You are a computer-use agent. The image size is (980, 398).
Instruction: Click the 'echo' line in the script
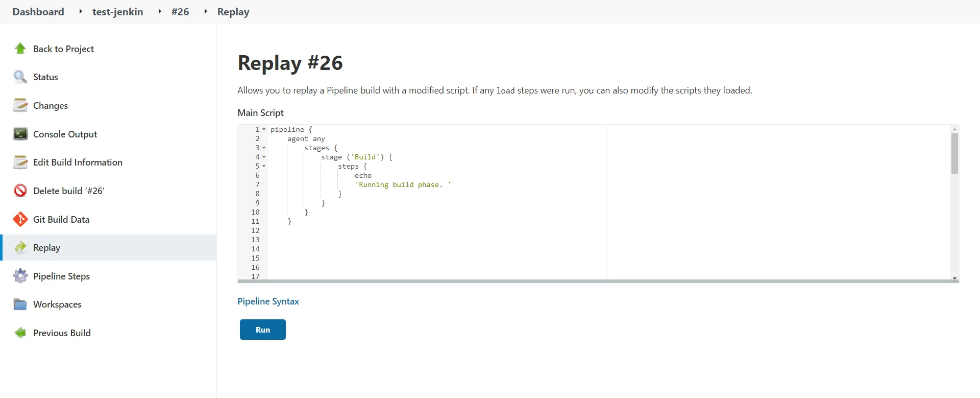tap(363, 176)
